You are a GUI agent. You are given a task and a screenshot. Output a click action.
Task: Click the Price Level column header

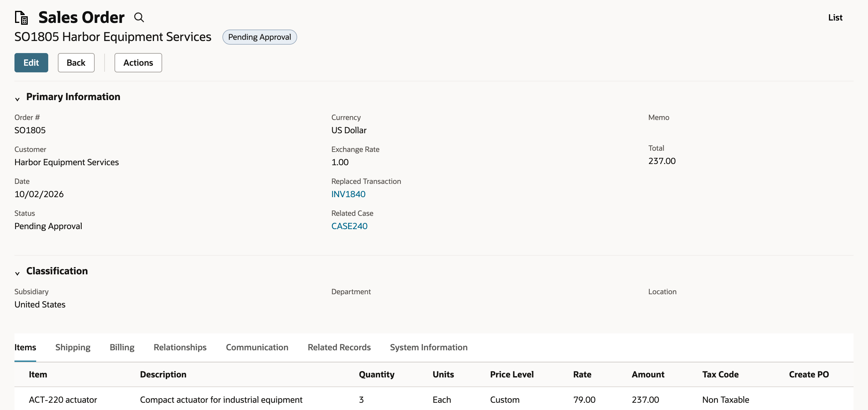pyautogui.click(x=511, y=375)
